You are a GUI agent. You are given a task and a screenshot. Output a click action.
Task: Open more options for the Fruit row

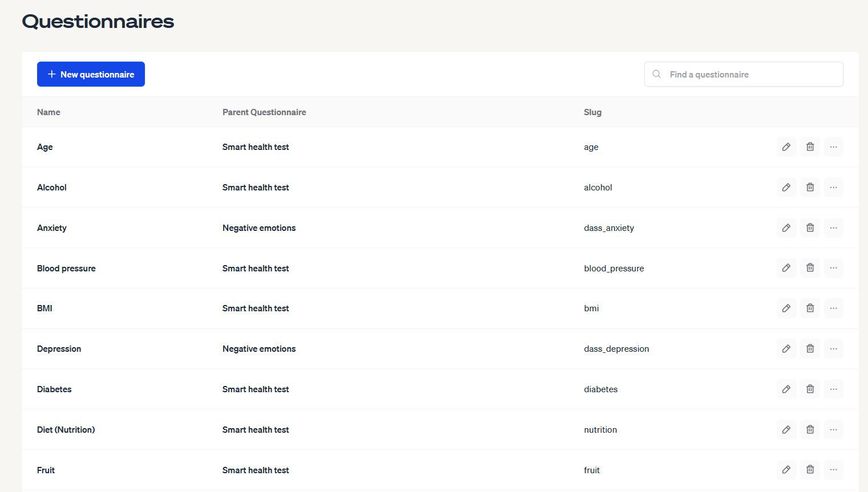click(833, 470)
